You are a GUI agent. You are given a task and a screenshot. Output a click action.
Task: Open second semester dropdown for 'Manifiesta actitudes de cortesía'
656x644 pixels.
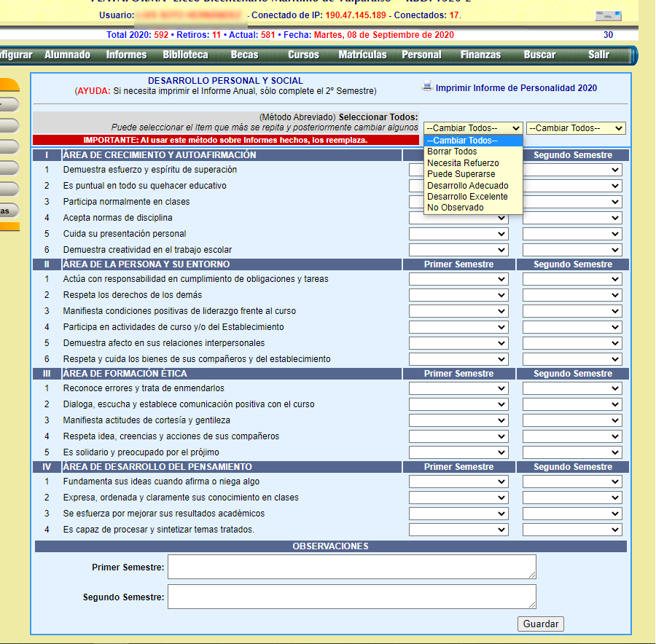coord(572,420)
